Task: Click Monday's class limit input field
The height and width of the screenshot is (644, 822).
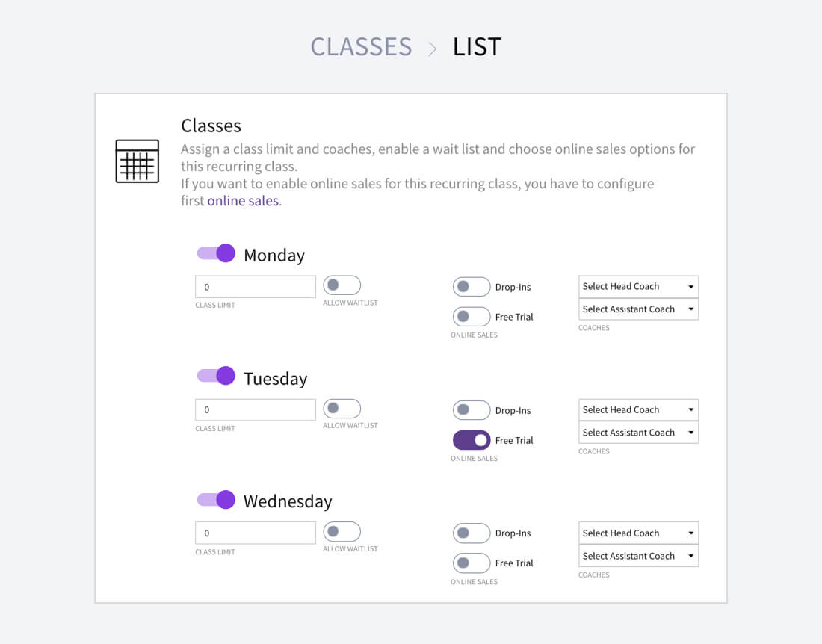Action: (256, 287)
